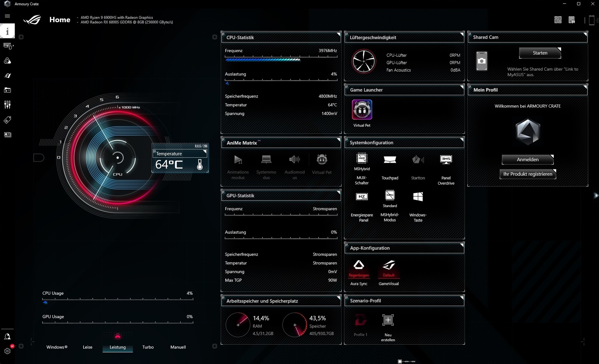This screenshot has height=364, width=599.
Task: Expand the CPU-Statistik panel corner arrow
Action: point(338,34)
